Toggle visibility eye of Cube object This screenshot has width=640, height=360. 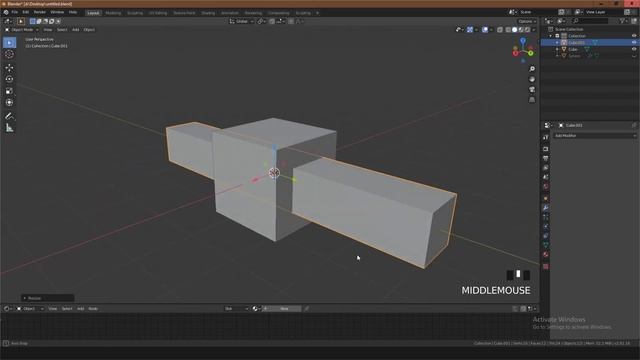pyautogui.click(x=634, y=49)
